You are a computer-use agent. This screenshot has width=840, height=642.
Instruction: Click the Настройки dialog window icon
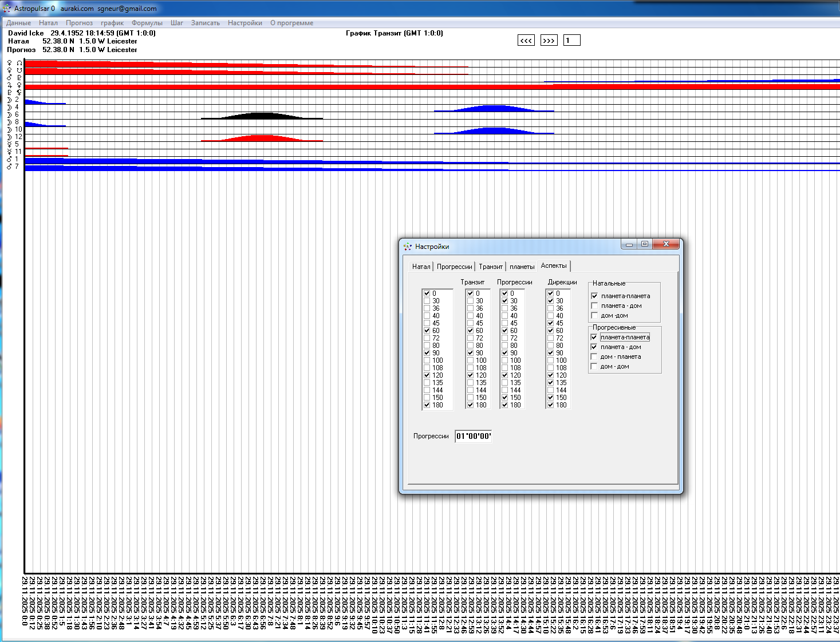pyautogui.click(x=408, y=247)
